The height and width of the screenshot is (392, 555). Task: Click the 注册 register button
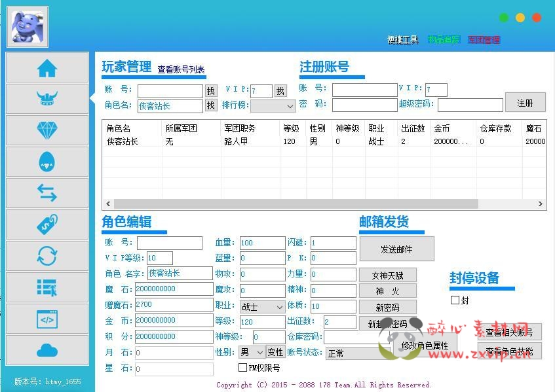[526, 103]
